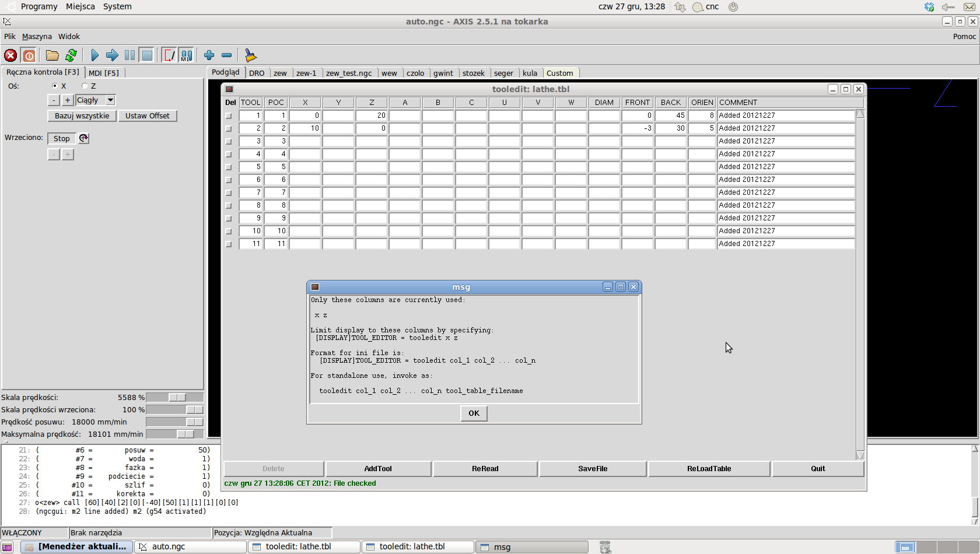Select the X axis radio button
This screenshot has height=554, width=980.
[x=55, y=86]
